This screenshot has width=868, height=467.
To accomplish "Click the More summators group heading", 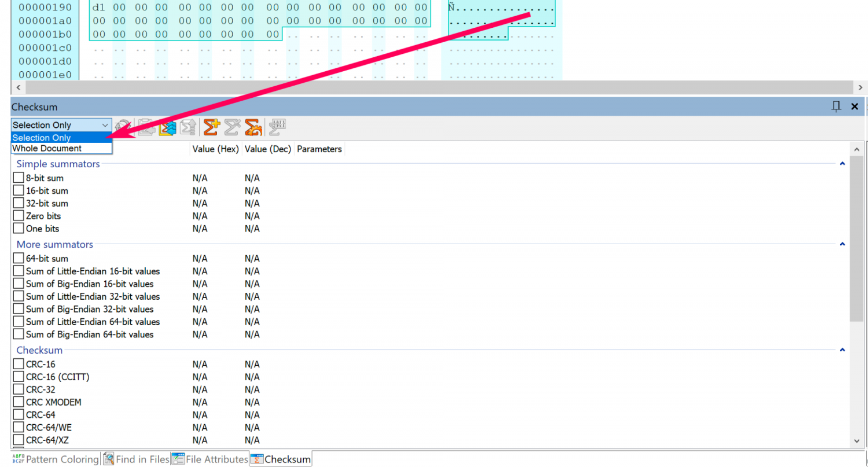I will (54, 244).
